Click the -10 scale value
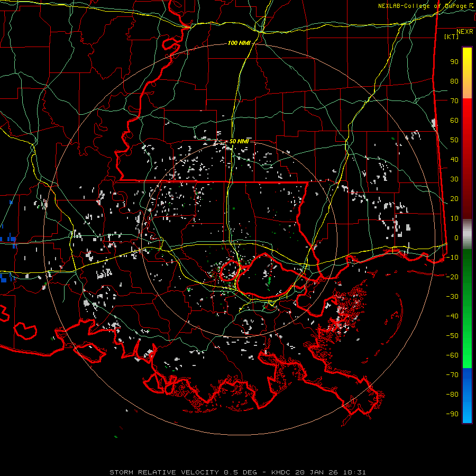This screenshot has width=476, height=476. click(452, 258)
